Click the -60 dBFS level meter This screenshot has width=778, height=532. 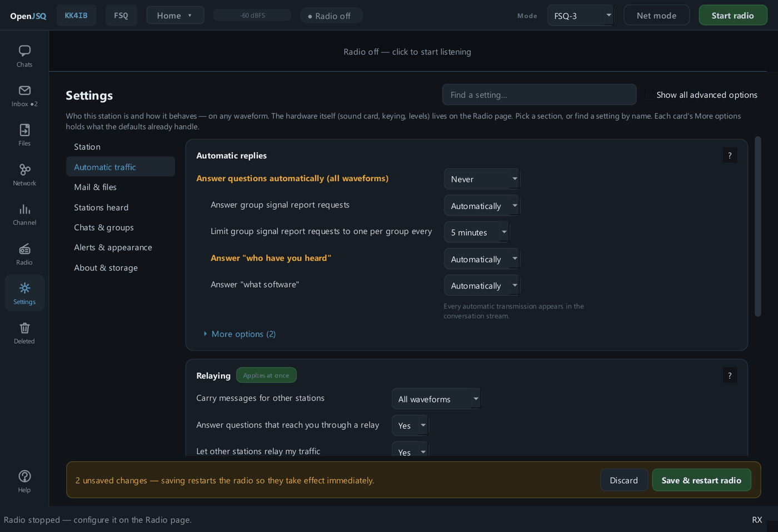coord(252,16)
